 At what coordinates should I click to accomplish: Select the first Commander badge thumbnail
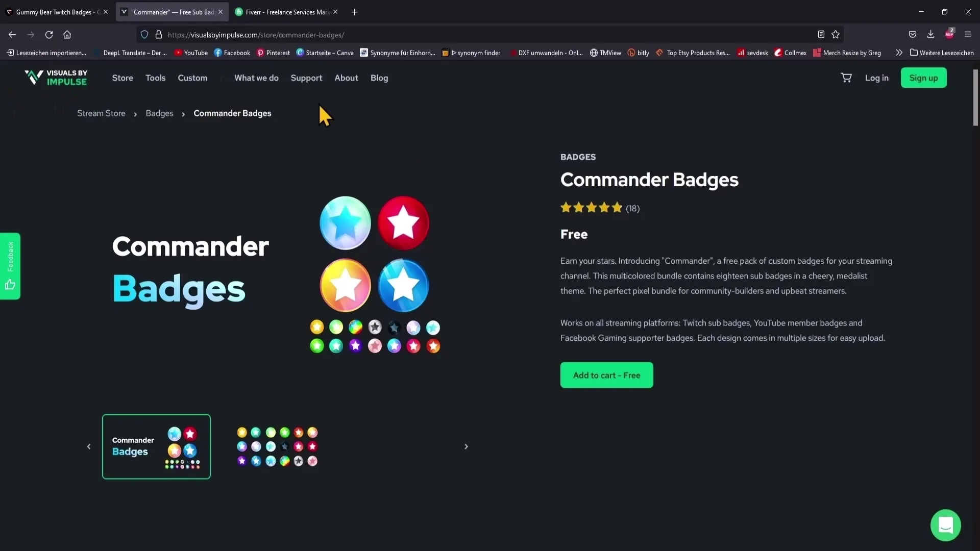pyautogui.click(x=156, y=446)
